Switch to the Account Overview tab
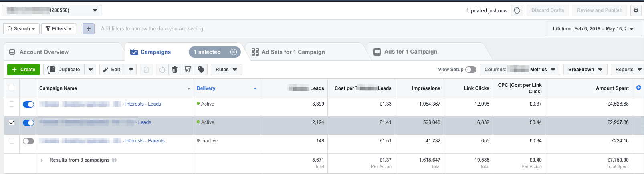This screenshot has height=174, width=644. [44, 52]
